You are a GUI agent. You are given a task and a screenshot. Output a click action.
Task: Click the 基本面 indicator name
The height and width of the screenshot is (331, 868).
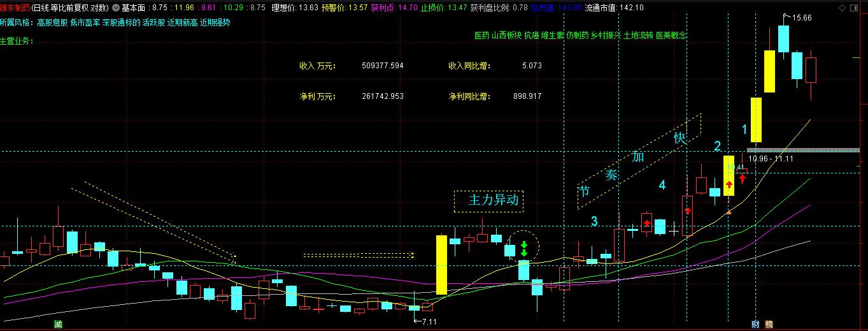pos(133,8)
